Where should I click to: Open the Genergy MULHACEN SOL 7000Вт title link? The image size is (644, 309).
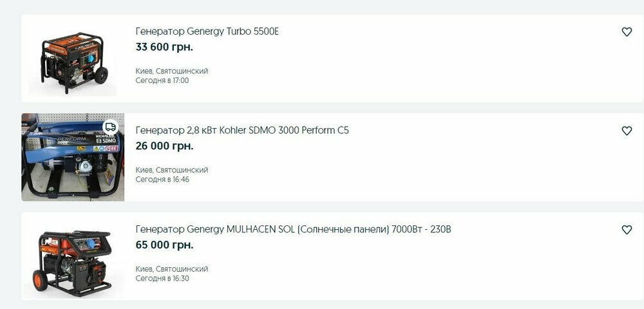[293, 229]
